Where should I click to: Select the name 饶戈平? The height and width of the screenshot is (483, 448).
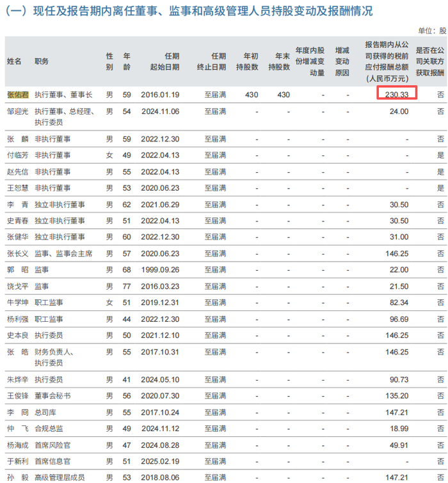pos(18,287)
